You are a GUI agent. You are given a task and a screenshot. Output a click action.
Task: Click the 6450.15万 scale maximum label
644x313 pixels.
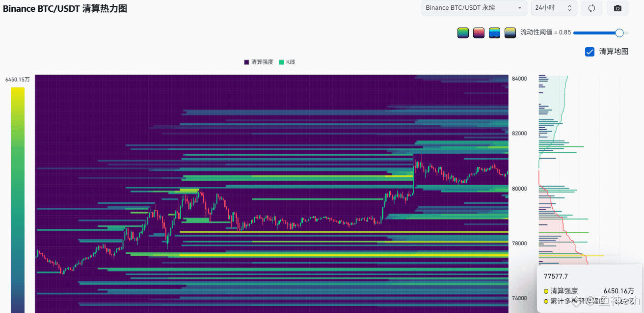coord(18,79)
